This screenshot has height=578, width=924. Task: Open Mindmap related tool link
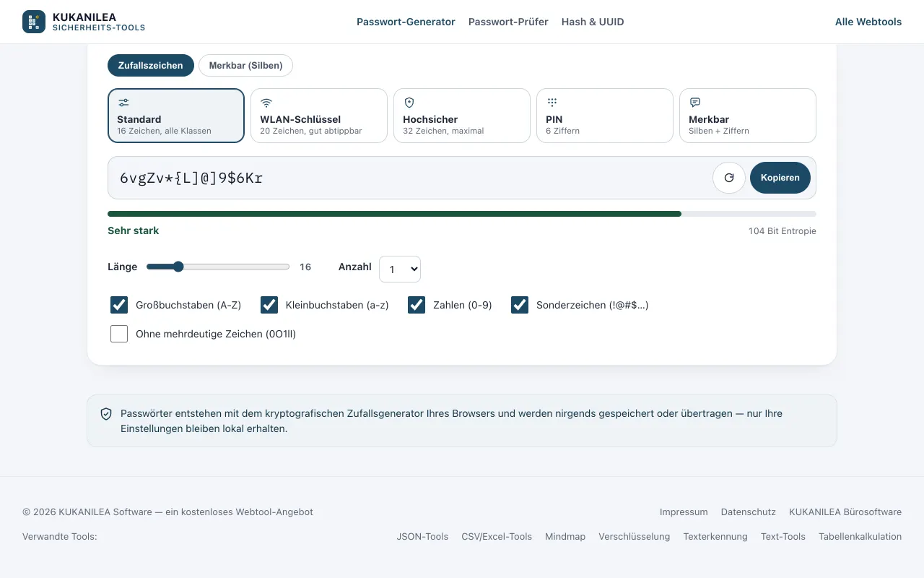(x=565, y=536)
